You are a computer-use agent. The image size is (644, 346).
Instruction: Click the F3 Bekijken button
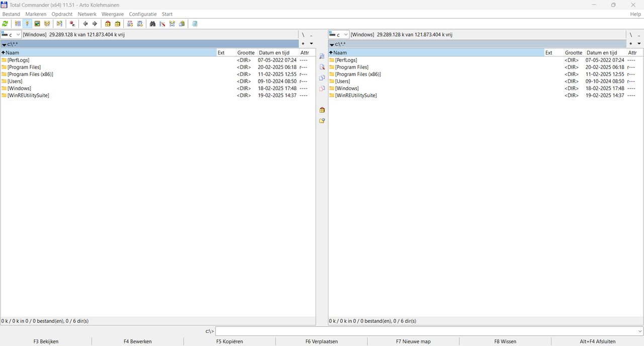46,341
